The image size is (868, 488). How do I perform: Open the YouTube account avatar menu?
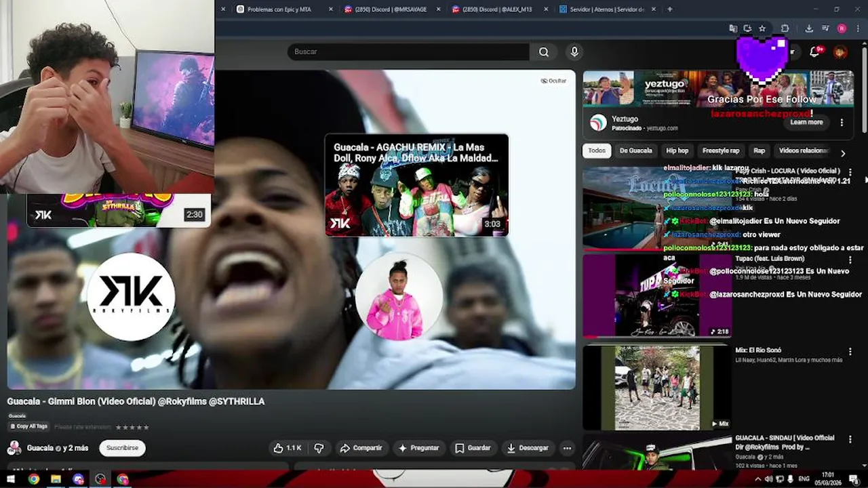(x=840, y=52)
